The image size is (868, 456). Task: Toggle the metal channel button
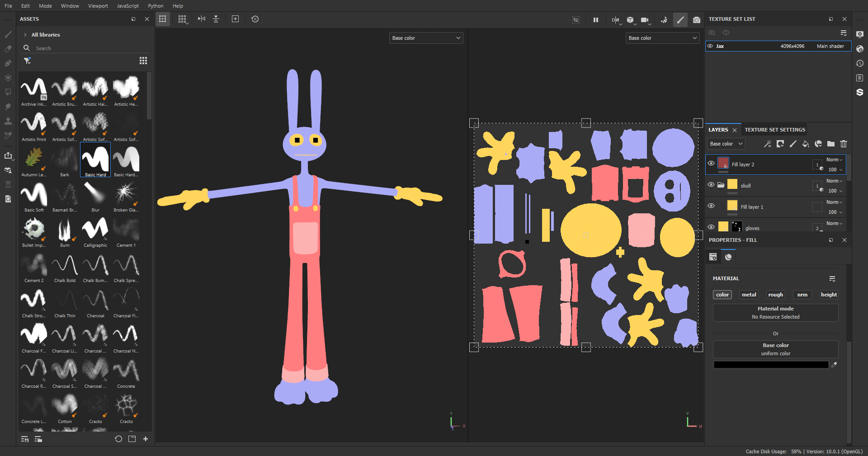(749, 295)
